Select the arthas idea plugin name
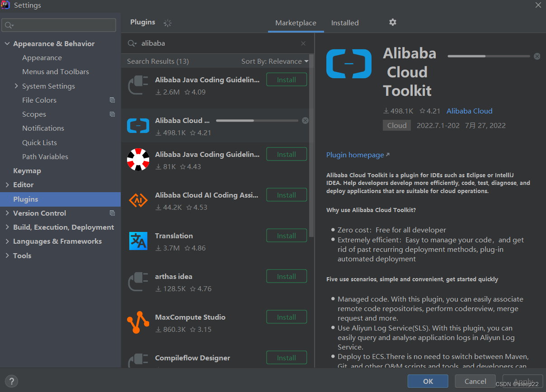 174,277
